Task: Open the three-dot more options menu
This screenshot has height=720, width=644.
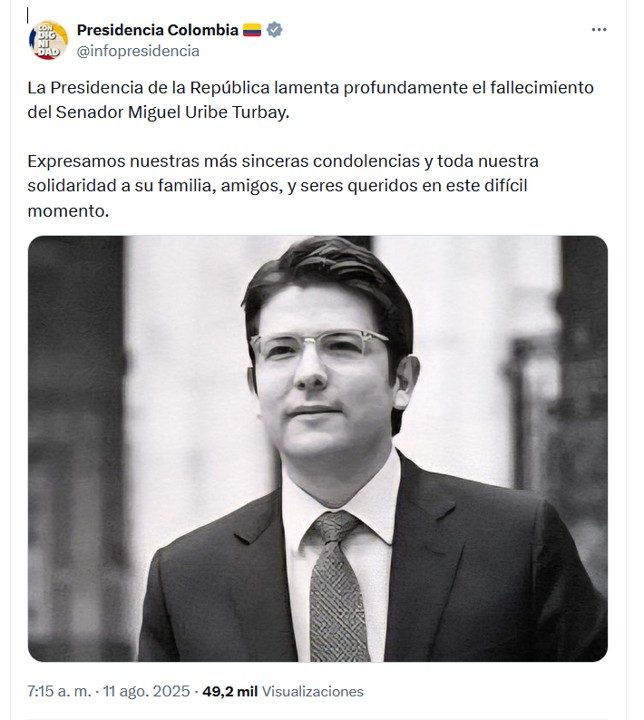Action: pyautogui.click(x=599, y=30)
